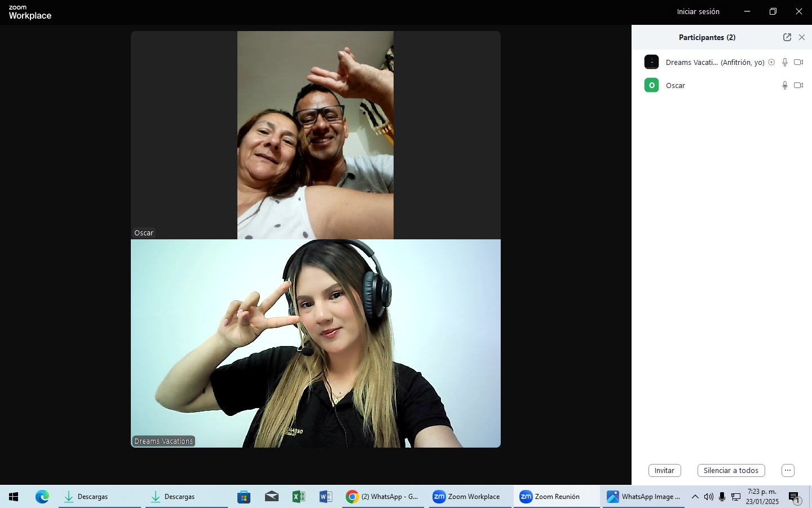
Task: Switch to WhatsApp Chrome taskbar item
Action: click(x=383, y=497)
